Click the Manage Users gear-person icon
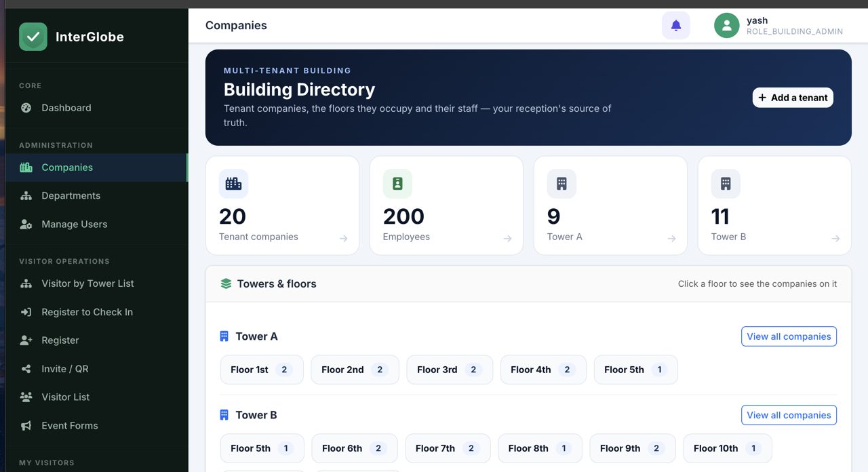Screen dimensions: 868x472 click(x=26, y=224)
